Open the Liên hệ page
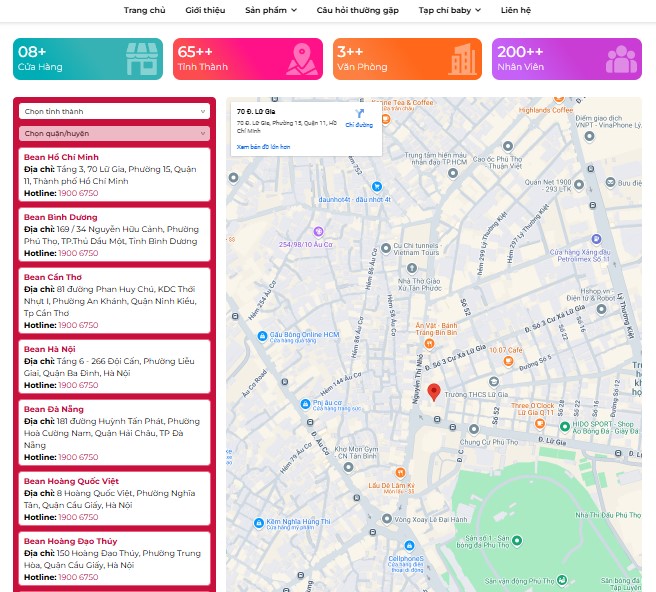 click(x=515, y=10)
